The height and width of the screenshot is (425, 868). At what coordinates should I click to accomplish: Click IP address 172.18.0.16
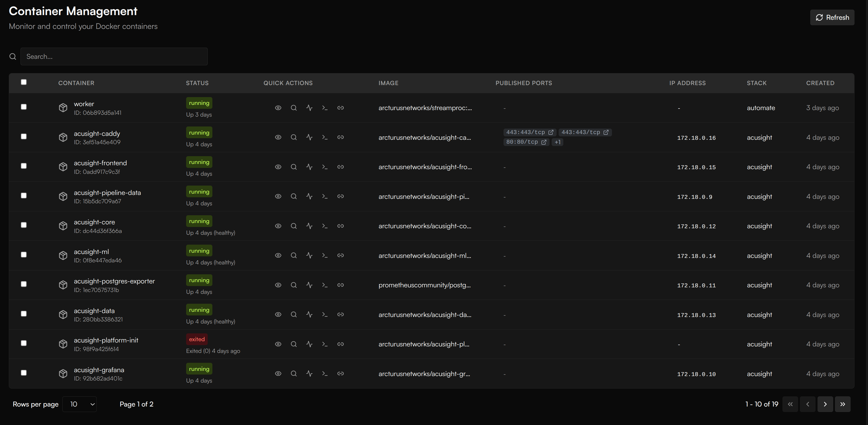pos(696,138)
